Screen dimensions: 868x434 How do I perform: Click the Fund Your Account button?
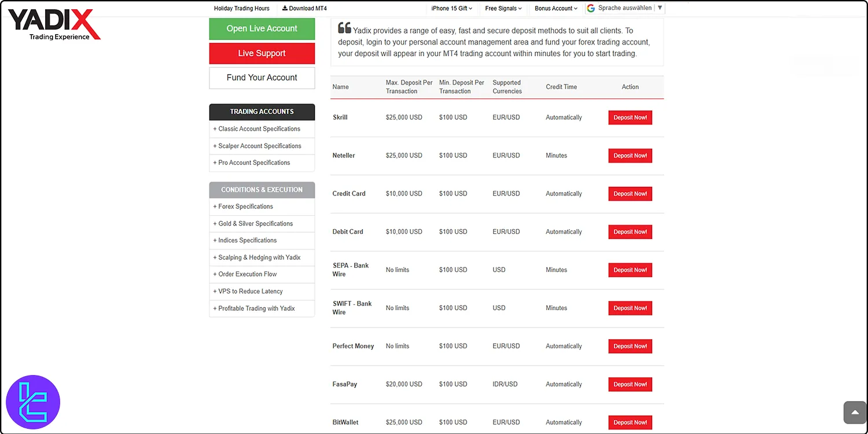coord(262,78)
